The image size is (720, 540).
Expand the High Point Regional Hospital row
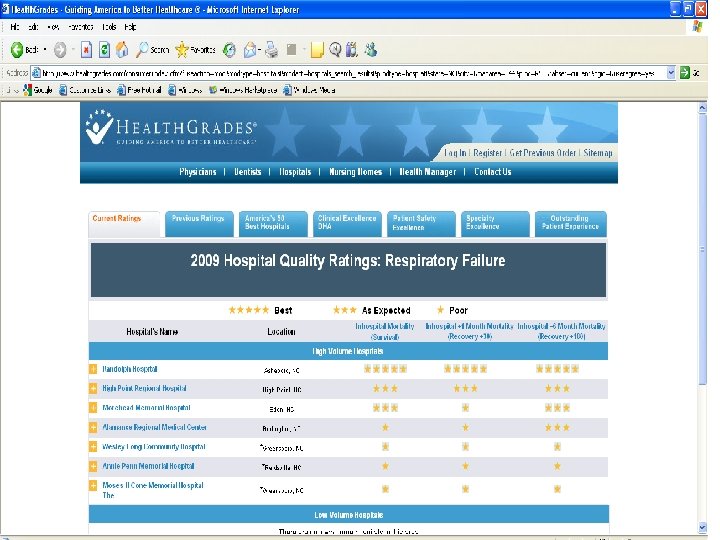point(93,388)
